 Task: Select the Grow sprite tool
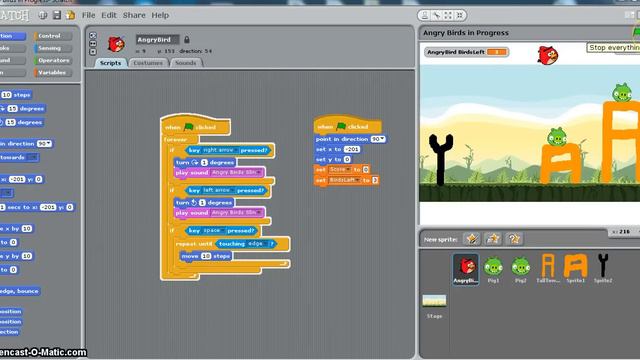point(448,16)
